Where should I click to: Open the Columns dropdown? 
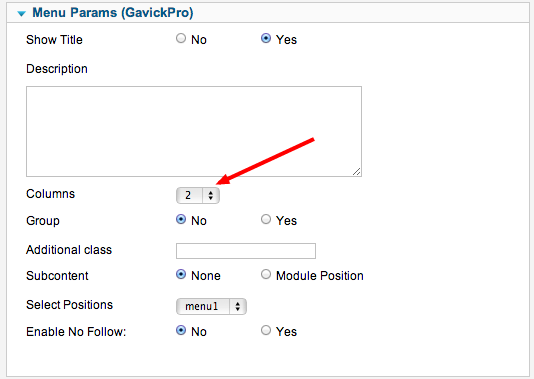198,195
